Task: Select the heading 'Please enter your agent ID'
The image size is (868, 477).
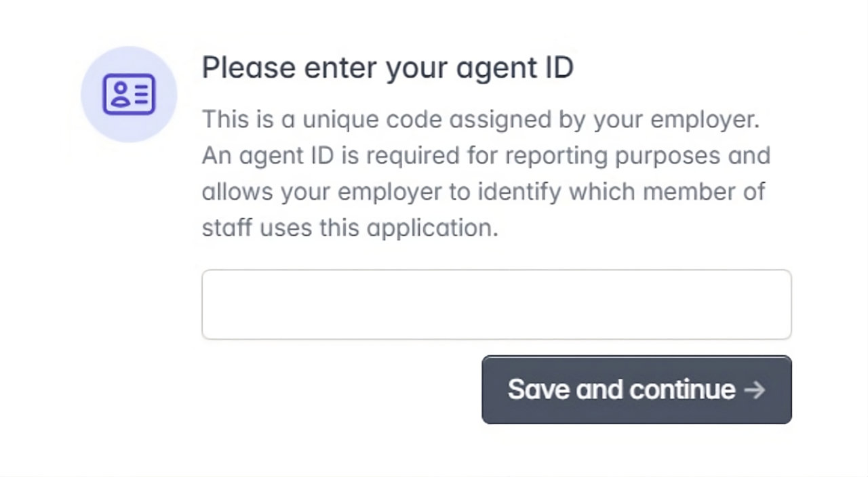Action: (x=388, y=68)
